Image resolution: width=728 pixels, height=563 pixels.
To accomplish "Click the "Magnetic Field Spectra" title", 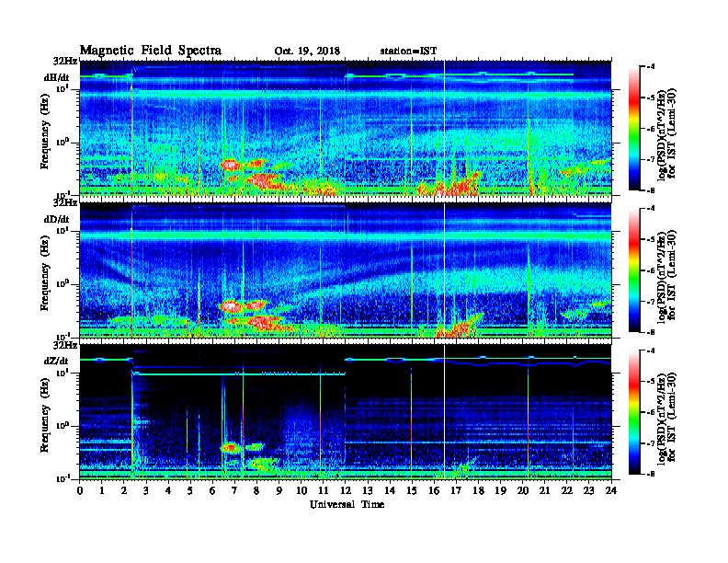I will [151, 51].
